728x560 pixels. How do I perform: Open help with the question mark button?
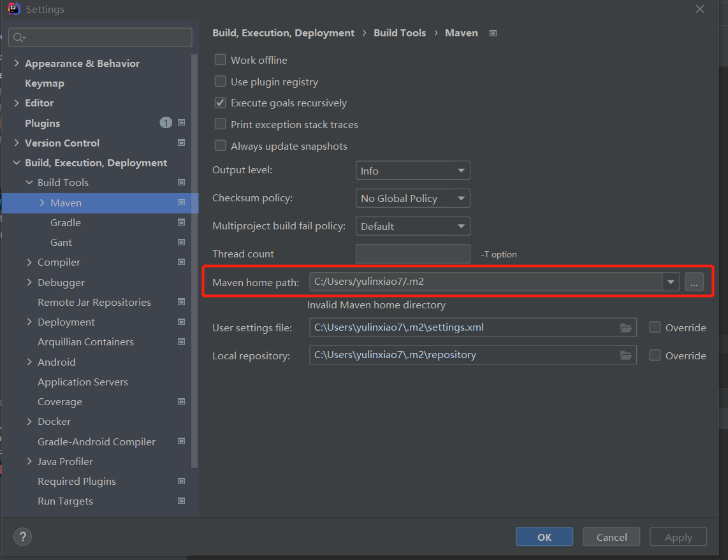22,537
